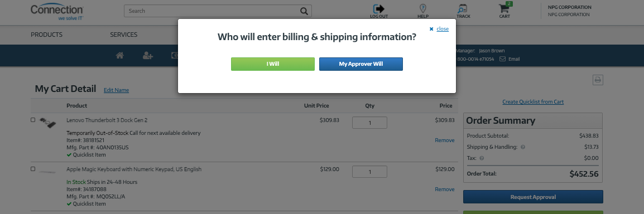This screenshot has width=644, height=214.
Task: Click the add user icon
Action: [x=148, y=55]
